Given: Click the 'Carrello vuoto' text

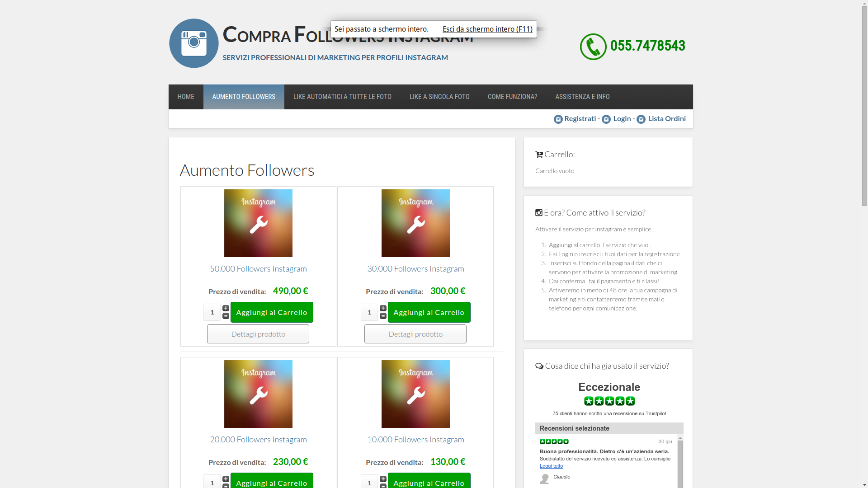Looking at the screenshot, I should (x=555, y=171).
